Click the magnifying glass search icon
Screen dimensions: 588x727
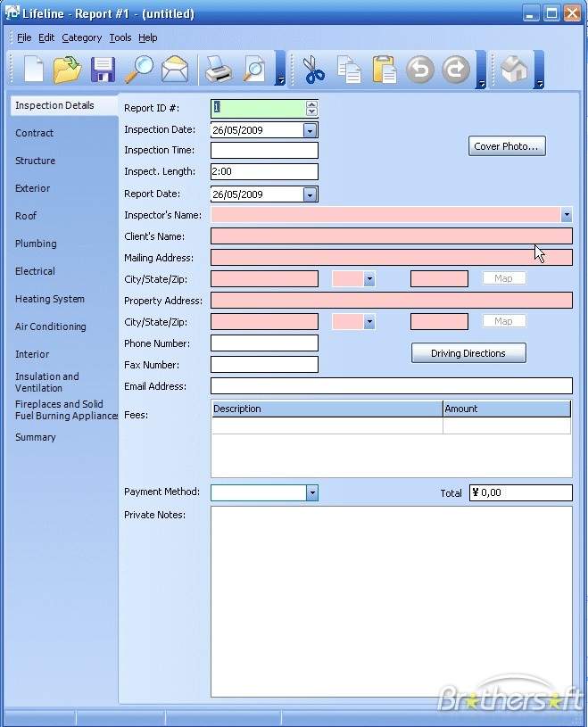[138, 70]
